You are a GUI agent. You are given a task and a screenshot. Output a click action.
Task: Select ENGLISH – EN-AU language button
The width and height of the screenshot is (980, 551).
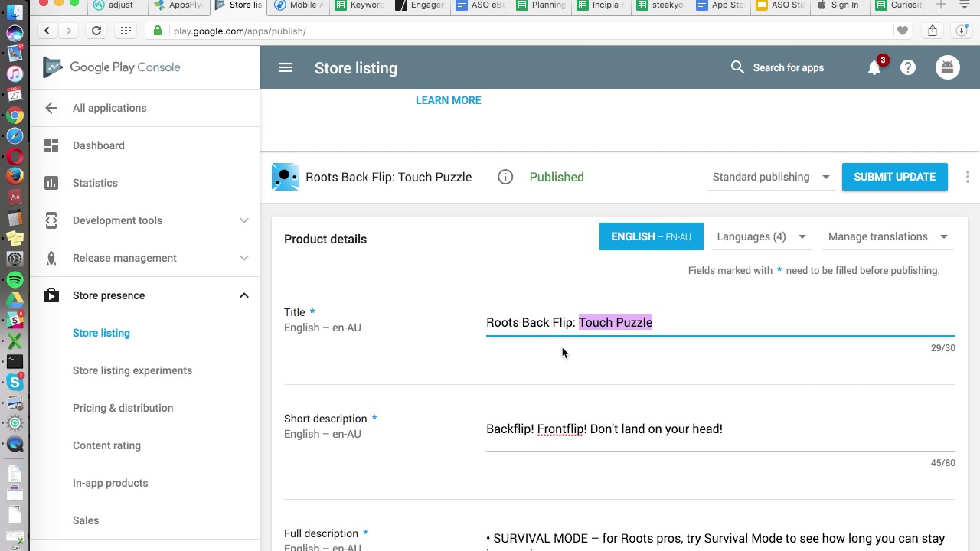tap(651, 236)
